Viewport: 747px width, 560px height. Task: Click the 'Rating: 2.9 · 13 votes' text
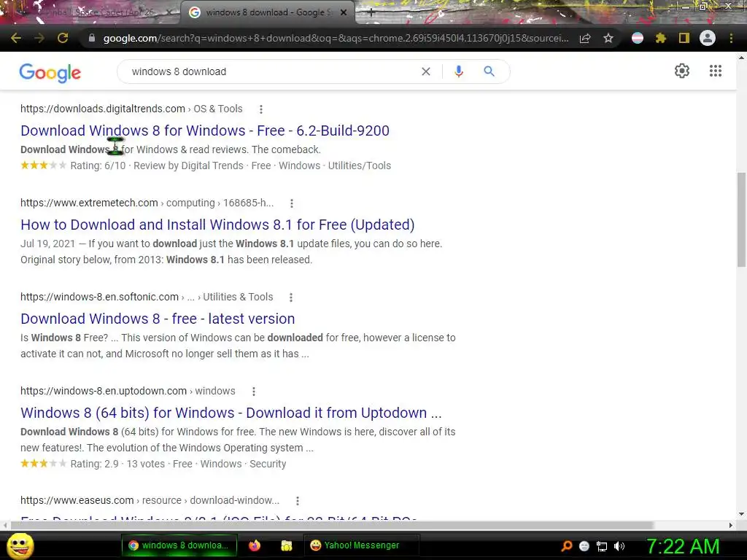[117, 464]
